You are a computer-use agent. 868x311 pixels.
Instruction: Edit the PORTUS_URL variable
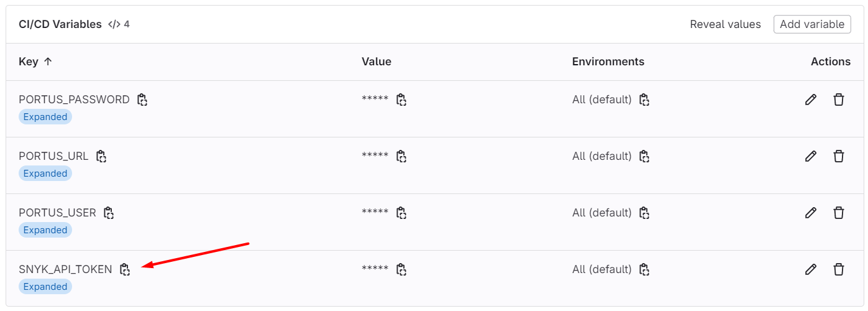[810, 156]
